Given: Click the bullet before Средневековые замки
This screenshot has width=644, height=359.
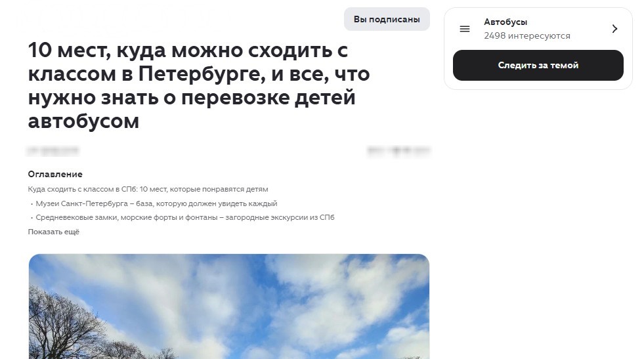Looking at the screenshot, I should [32, 218].
